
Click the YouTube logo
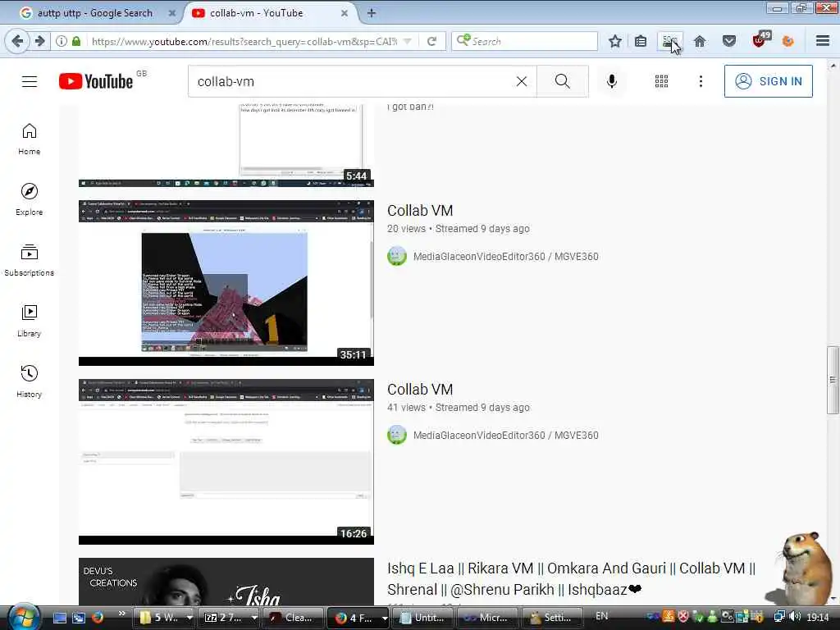[96, 81]
